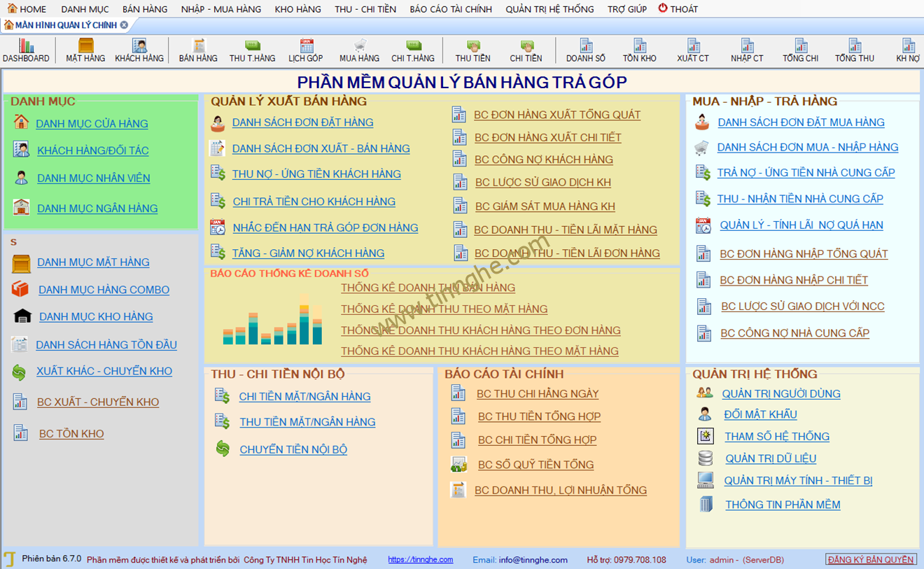Click the DOANH SỐ toolbar icon
The height and width of the screenshot is (569, 924).
coord(586,51)
